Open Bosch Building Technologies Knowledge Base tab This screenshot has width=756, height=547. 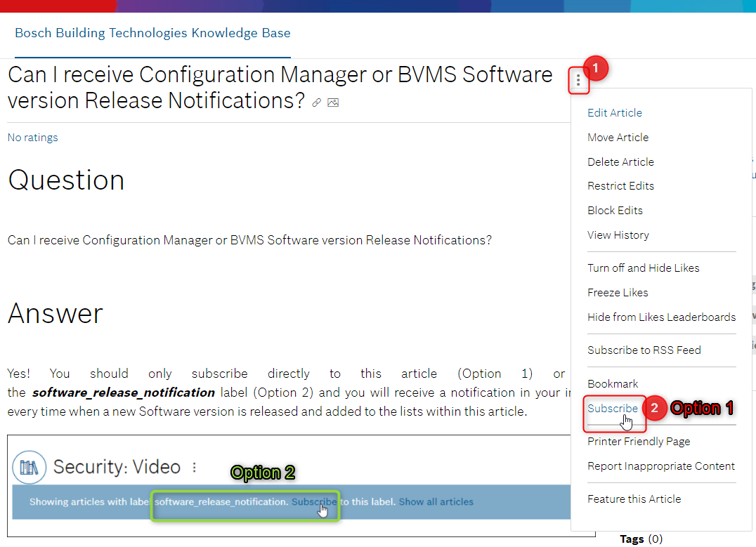pos(152,33)
